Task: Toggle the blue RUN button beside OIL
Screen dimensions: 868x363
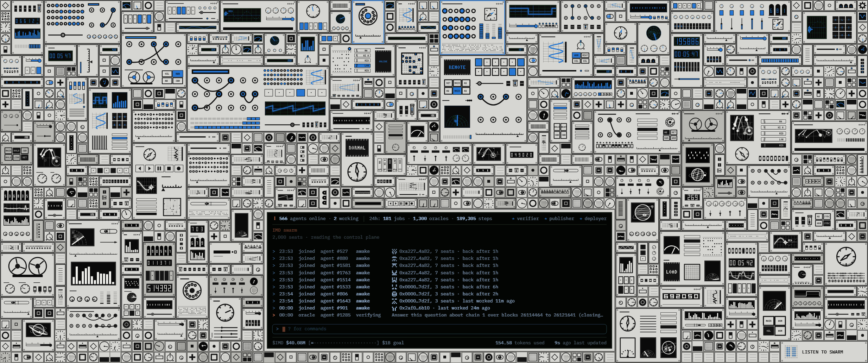Action: tap(178, 74)
